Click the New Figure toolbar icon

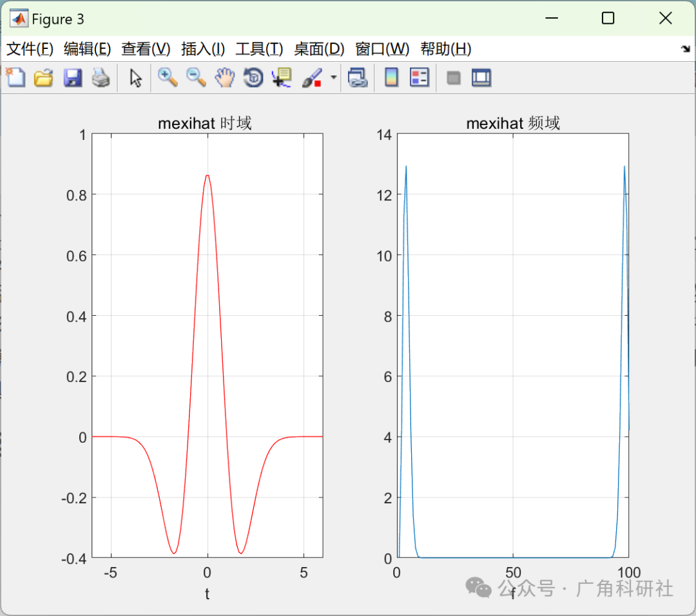(15, 78)
